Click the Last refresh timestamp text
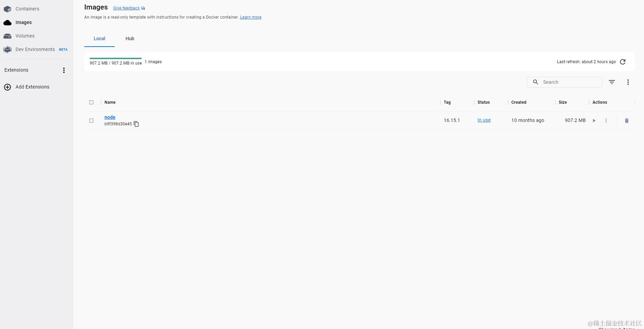 click(586, 62)
